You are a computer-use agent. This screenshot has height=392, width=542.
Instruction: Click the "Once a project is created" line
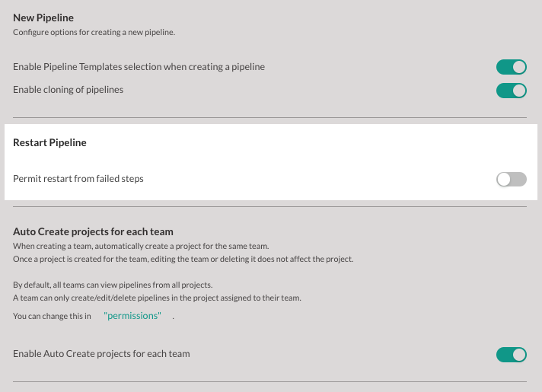pyautogui.click(x=183, y=259)
